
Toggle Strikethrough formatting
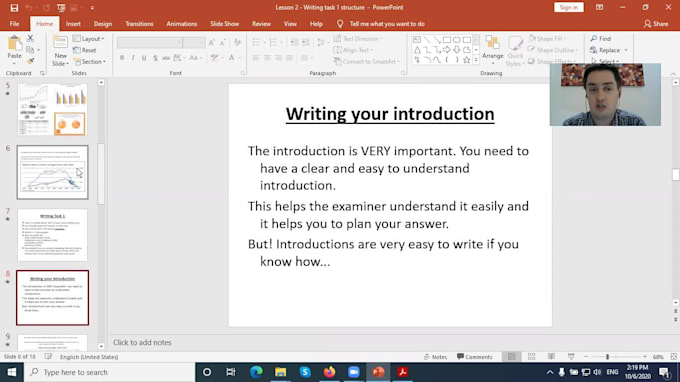point(166,58)
